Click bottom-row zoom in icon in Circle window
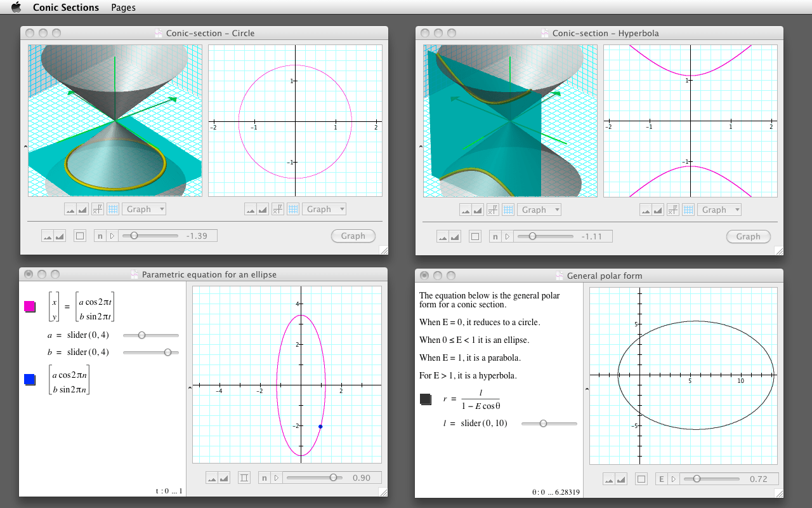 (60, 236)
